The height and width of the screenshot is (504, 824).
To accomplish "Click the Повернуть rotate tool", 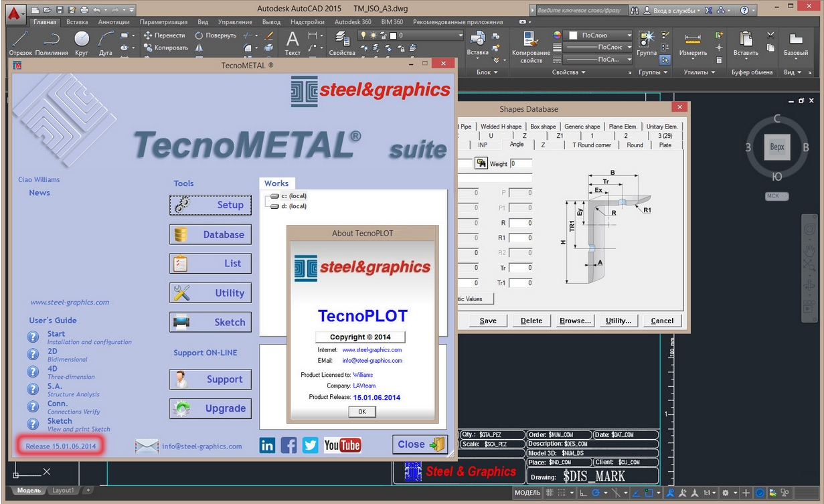I will pyautogui.click(x=216, y=35).
